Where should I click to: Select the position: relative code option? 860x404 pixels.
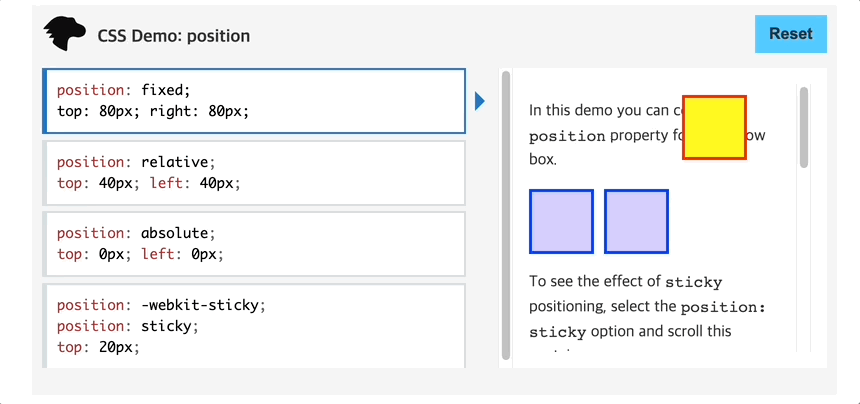tap(254, 173)
